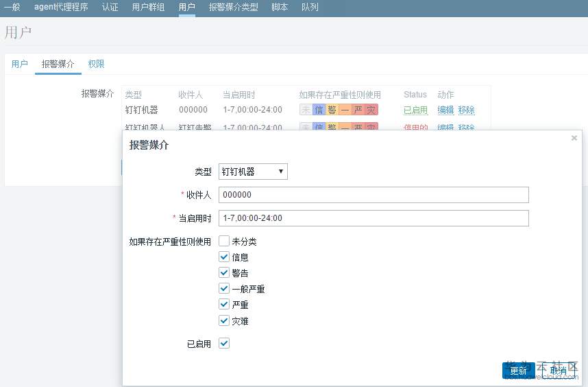The height and width of the screenshot is (387, 588).
Task: Click the Status column header
Action: click(x=415, y=95)
